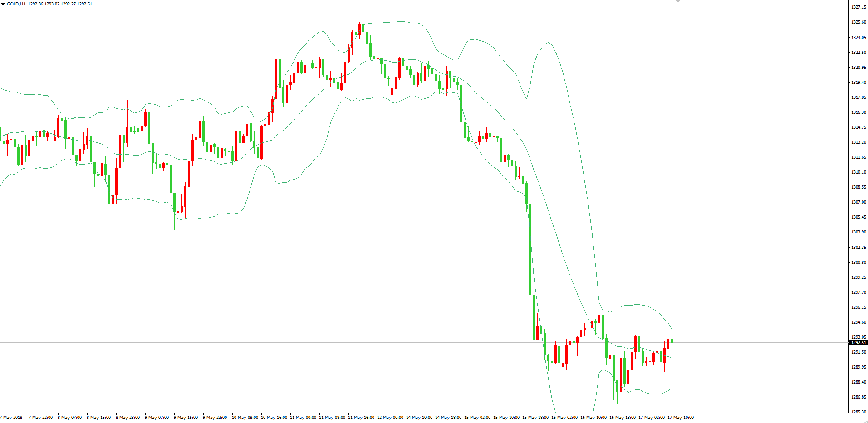868x423 pixels.
Task: Click the 1325.60 price scale label
Action: click(x=858, y=22)
